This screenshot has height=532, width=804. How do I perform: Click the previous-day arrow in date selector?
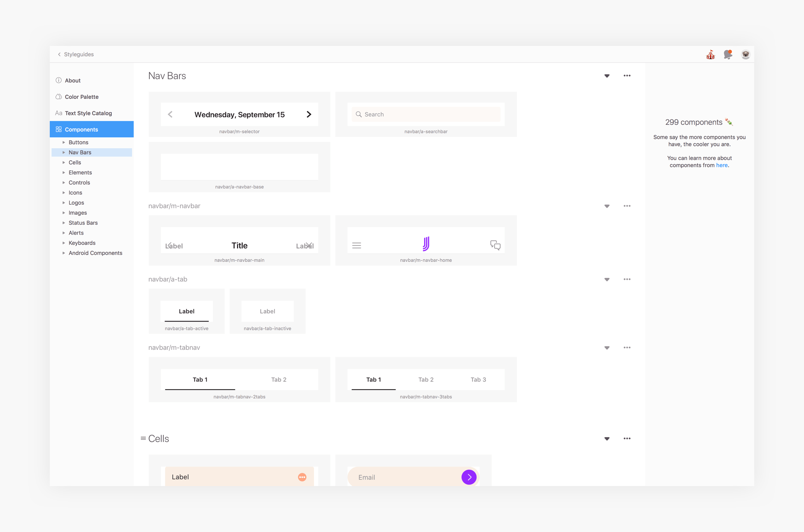tap(170, 114)
